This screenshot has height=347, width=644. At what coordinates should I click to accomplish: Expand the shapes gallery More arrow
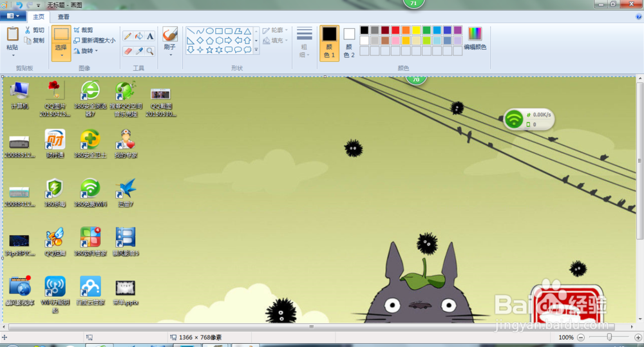point(256,50)
